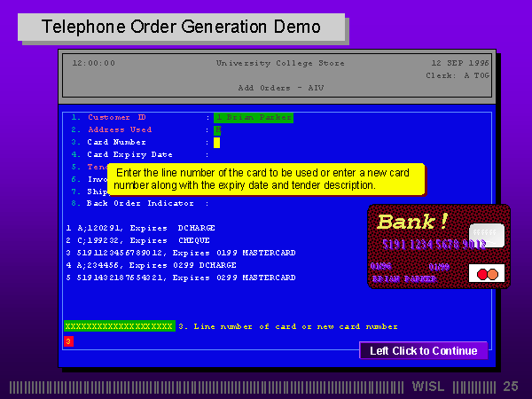The image size is (532, 399).
Task: Click the MasterCard logo on the bank card
Action: coord(487,274)
